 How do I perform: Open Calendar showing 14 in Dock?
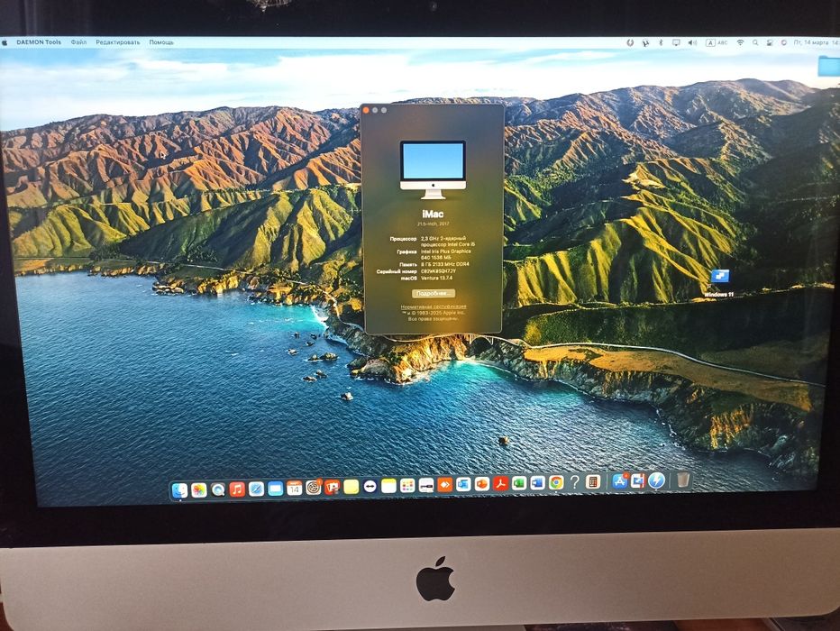[x=294, y=488]
